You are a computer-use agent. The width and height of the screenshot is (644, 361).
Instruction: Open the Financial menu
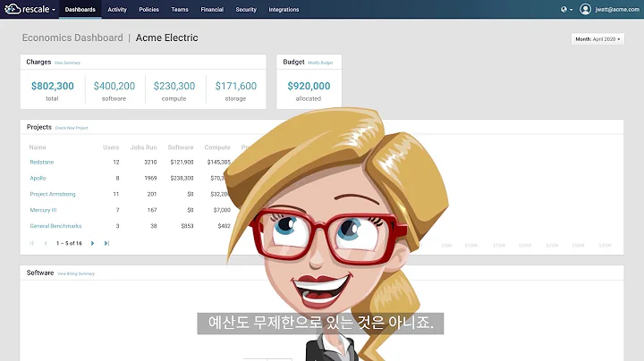[x=212, y=10]
